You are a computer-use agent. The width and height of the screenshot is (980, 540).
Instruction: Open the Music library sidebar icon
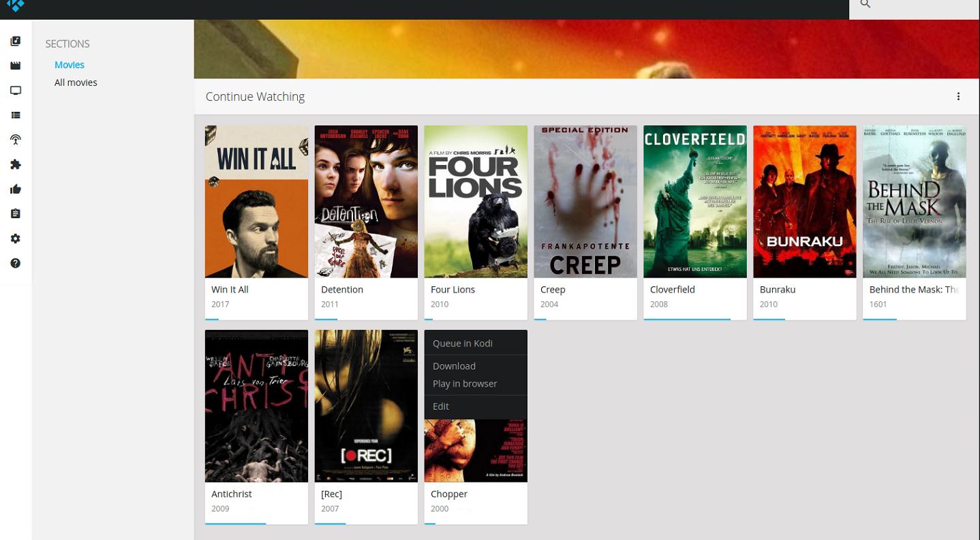click(x=16, y=41)
